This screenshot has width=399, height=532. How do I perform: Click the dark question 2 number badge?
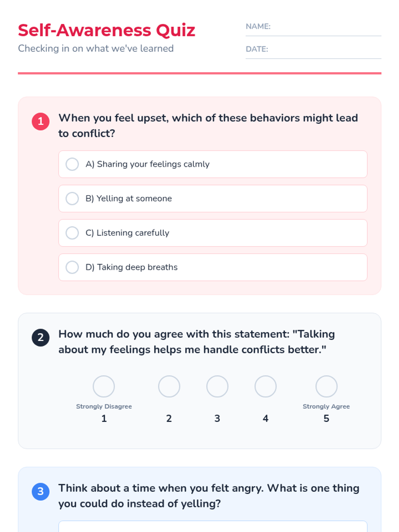tap(41, 337)
